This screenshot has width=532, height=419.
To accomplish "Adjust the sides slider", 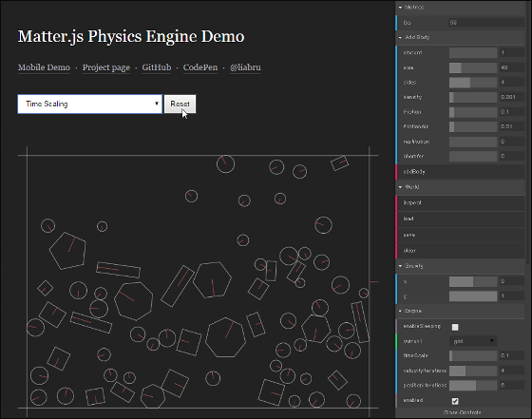I will [x=473, y=83].
